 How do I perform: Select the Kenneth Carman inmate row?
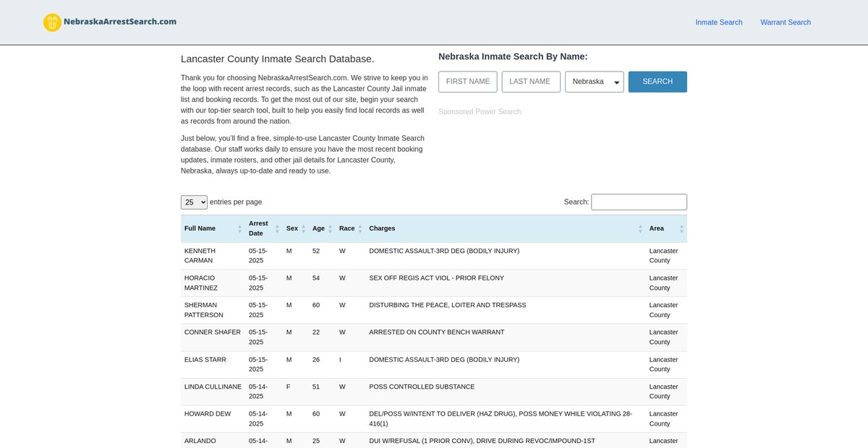tap(434, 256)
